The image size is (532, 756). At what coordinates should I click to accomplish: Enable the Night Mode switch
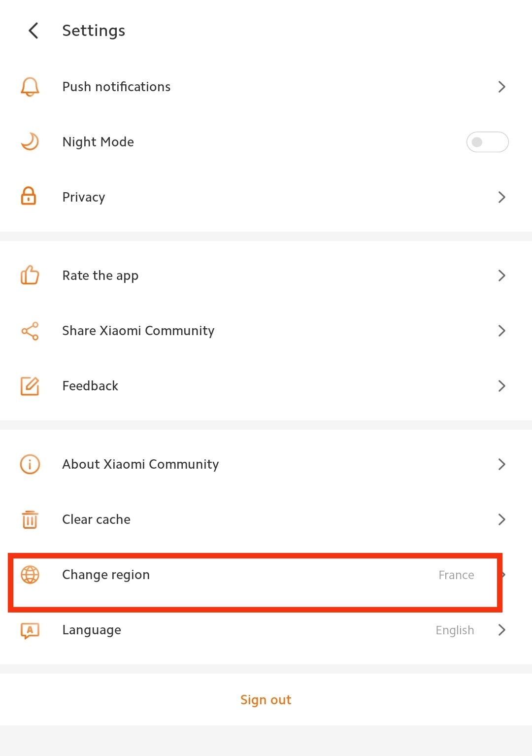coord(487,142)
